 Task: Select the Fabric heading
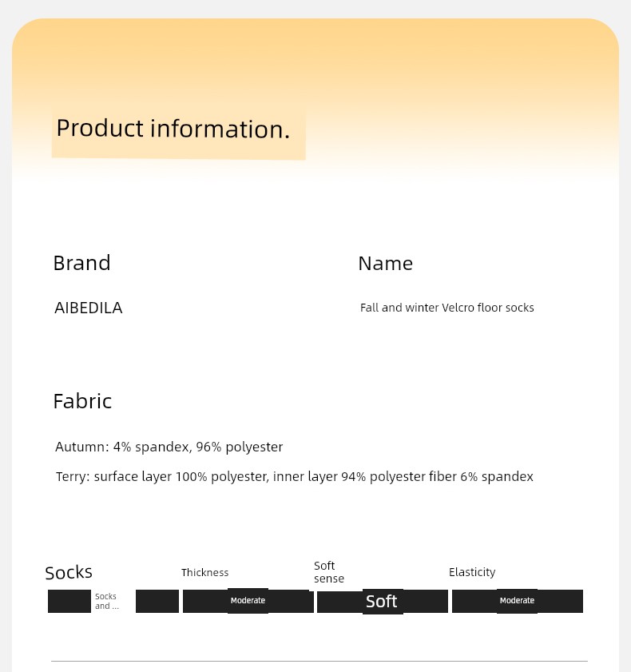pyautogui.click(x=82, y=401)
